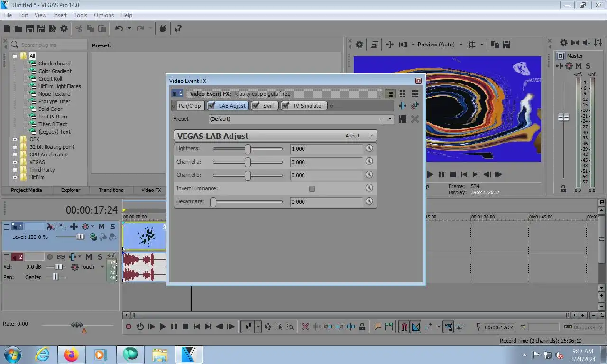The height and width of the screenshot is (364, 607).
Task: Open the Tools menu
Action: [x=80, y=15]
